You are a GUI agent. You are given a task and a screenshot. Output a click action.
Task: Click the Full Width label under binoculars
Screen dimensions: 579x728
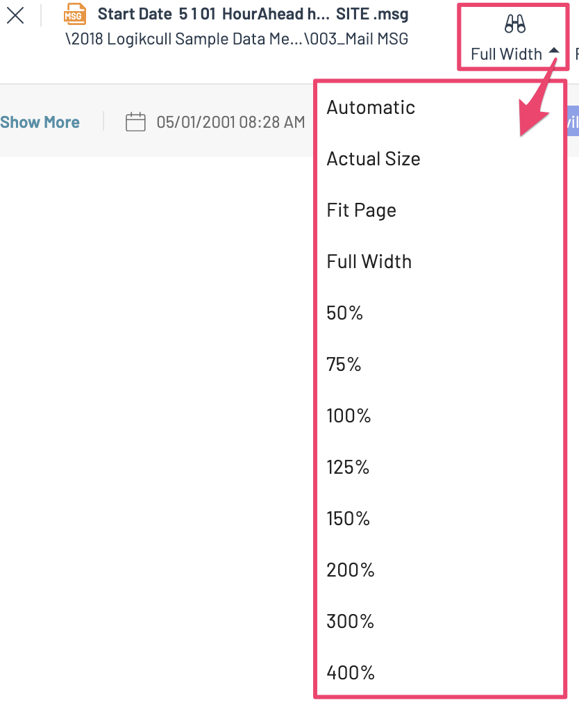point(506,53)
